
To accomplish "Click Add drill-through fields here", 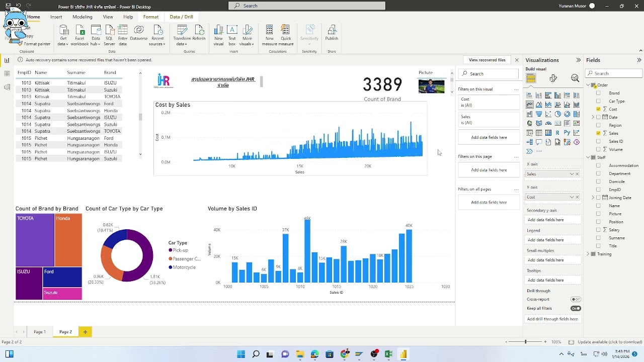I will 552,319.
